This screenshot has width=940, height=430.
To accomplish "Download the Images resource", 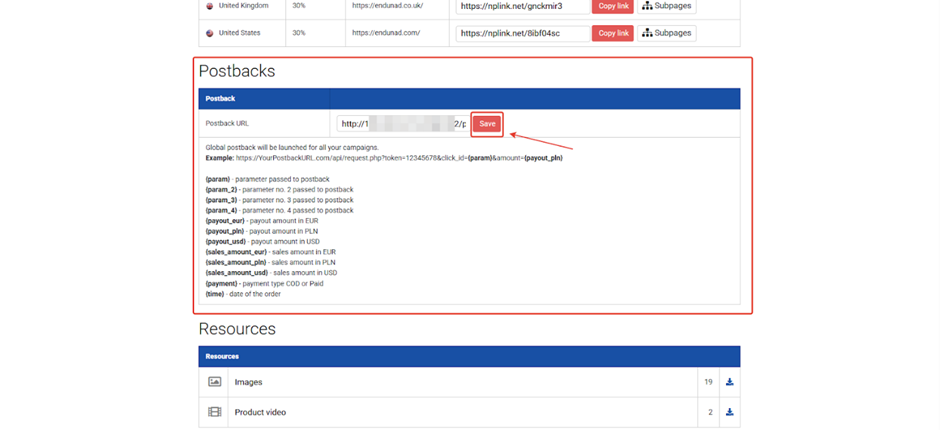I will click(729, 382).
